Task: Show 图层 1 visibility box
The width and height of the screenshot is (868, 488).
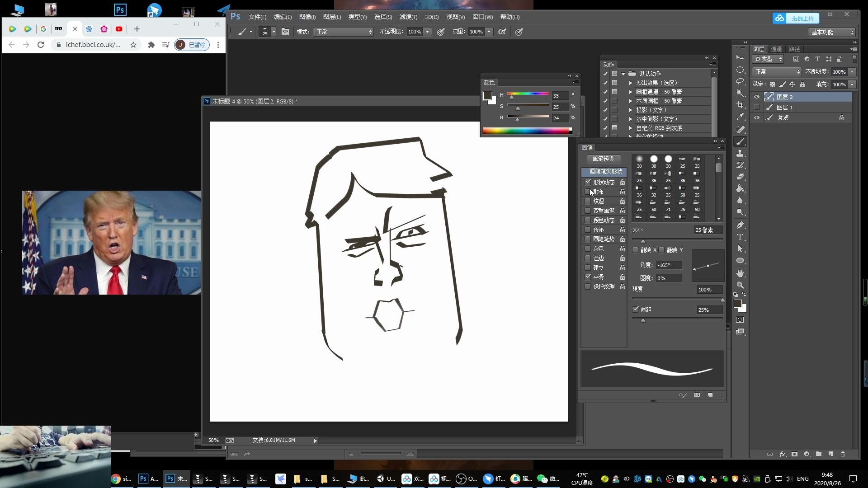Action: [x=756, y=107]
